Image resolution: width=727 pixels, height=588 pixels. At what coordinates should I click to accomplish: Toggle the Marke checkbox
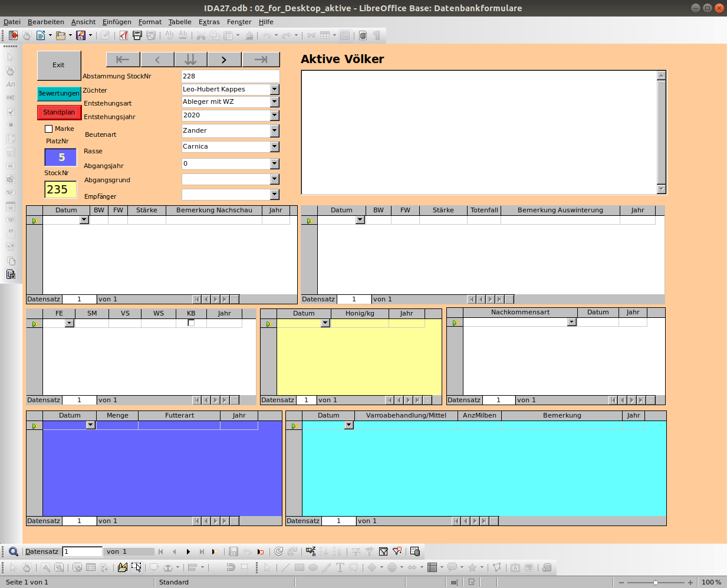click(49, 129)
